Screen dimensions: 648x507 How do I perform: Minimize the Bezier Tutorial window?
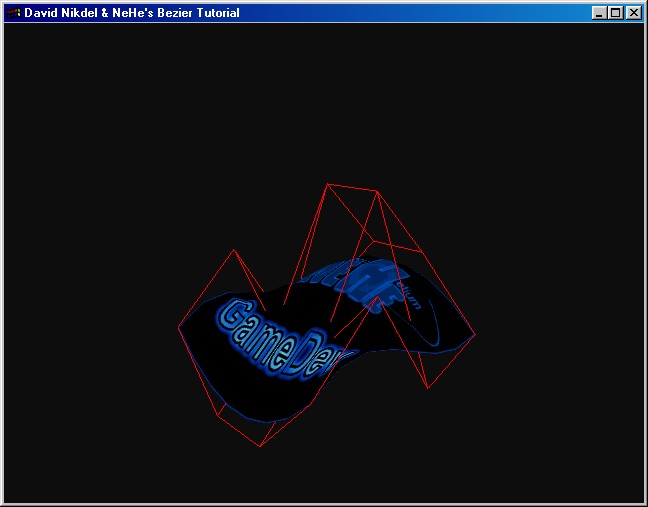(599, 13)
